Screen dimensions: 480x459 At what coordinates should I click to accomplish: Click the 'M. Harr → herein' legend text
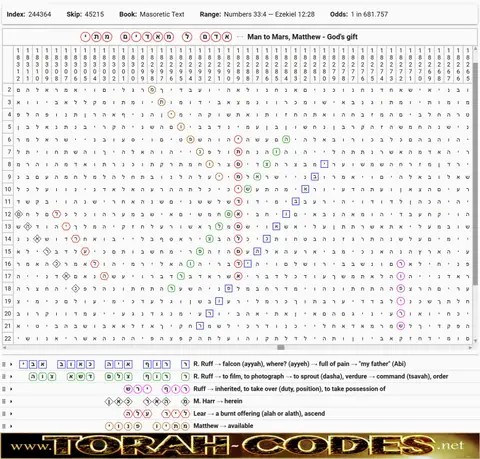(x=218, y=401)
